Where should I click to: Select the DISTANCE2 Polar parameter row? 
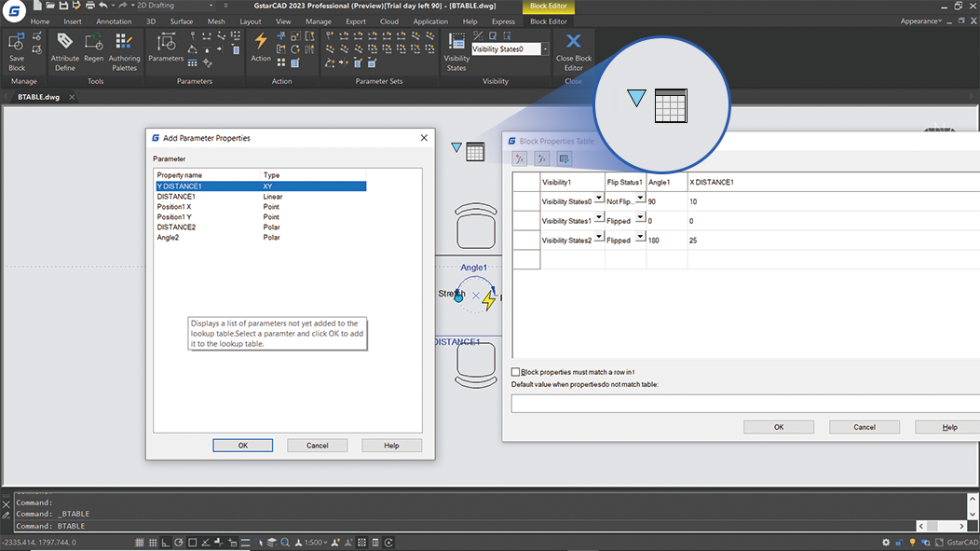tap(261, 227)
